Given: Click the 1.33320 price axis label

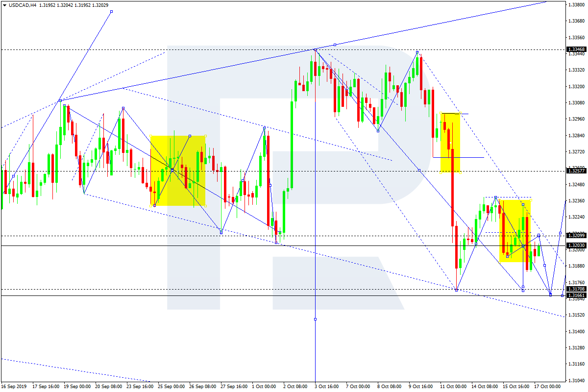Looking at the screenshot, I should [x=576, y=70].
